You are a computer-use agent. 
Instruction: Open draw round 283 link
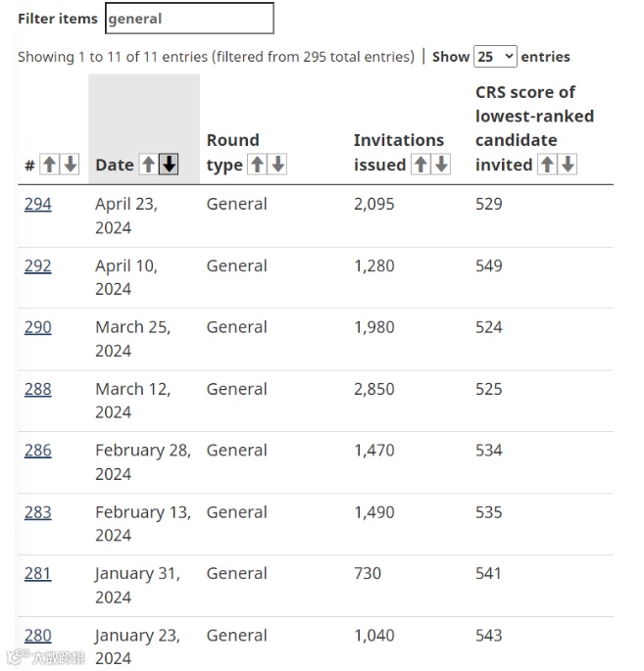coord(38,512)
